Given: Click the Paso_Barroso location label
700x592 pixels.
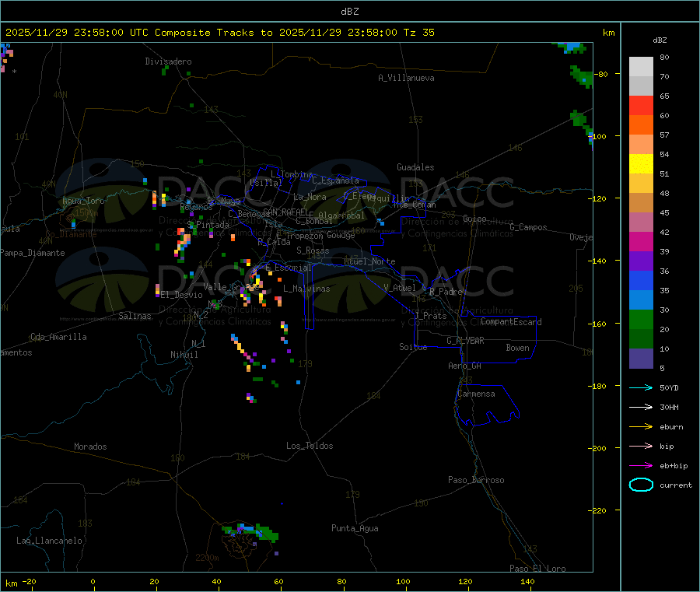Looking at the screenshot, I should coord(476,480).
